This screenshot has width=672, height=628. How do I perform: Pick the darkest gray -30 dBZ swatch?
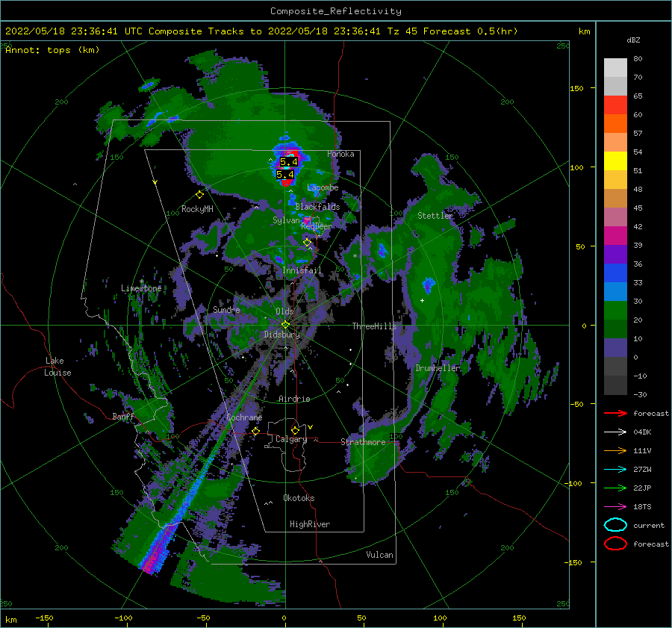615,385
